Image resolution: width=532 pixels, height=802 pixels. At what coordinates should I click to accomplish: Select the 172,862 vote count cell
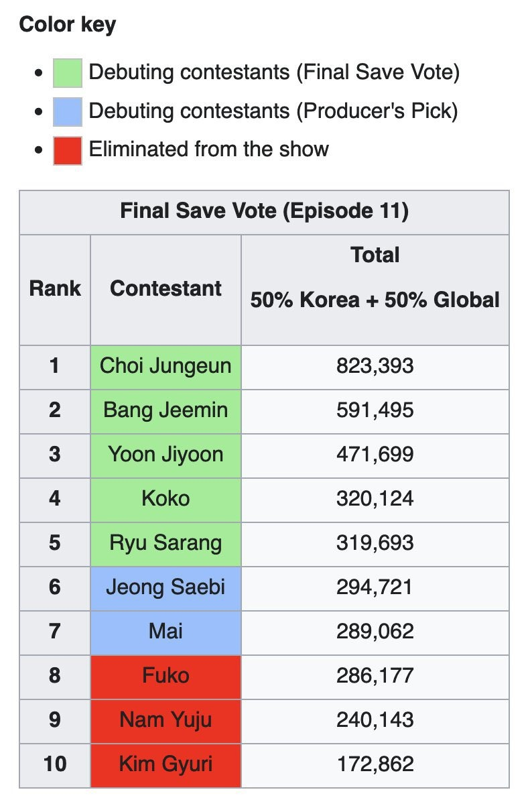(x=375, y=764)
